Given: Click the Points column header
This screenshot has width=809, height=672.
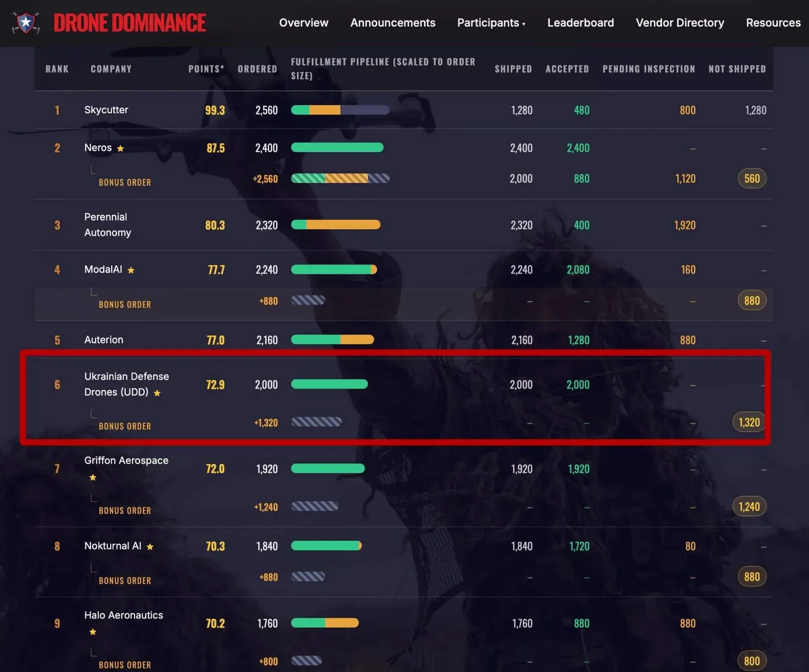Looking at the screenshot, I should point(206,69).
